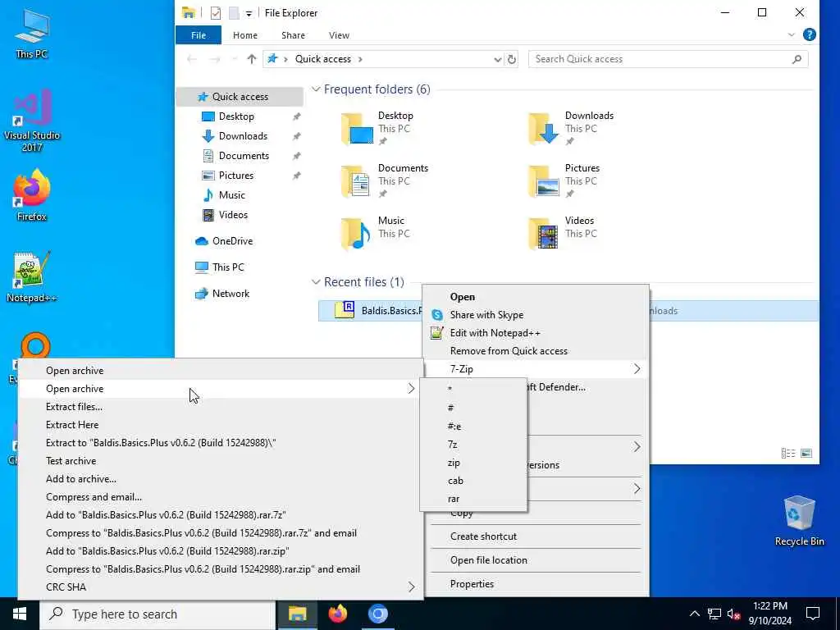Open the Downloads frequent folder
The width and height of the screenshot is (840, 630).
tap(571, 128)
